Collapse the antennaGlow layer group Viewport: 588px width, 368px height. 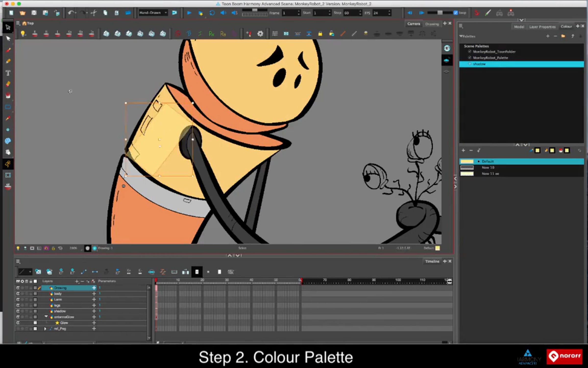[x=46, y=317]
